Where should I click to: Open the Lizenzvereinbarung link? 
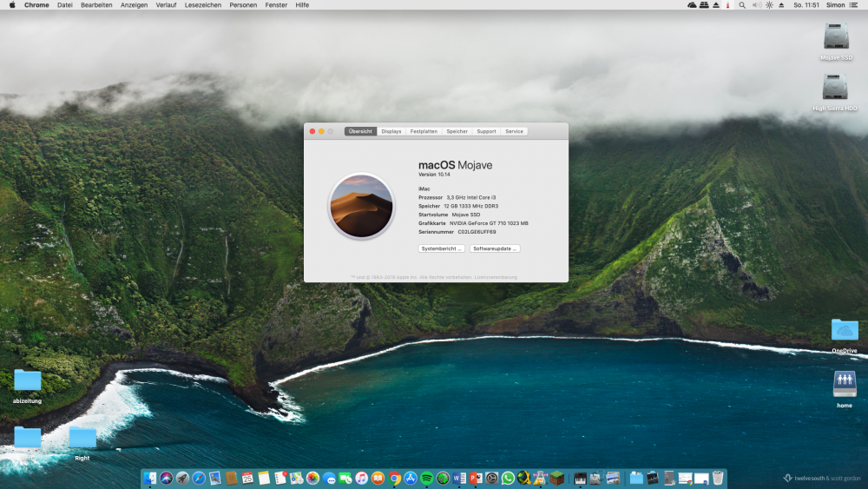click(x=496, y=277)
